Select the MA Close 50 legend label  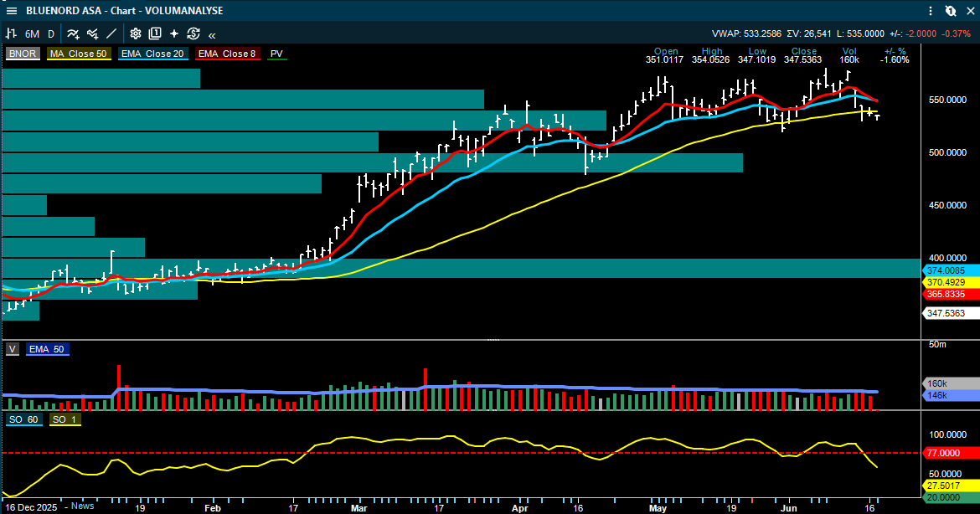(x=79, y=54)
